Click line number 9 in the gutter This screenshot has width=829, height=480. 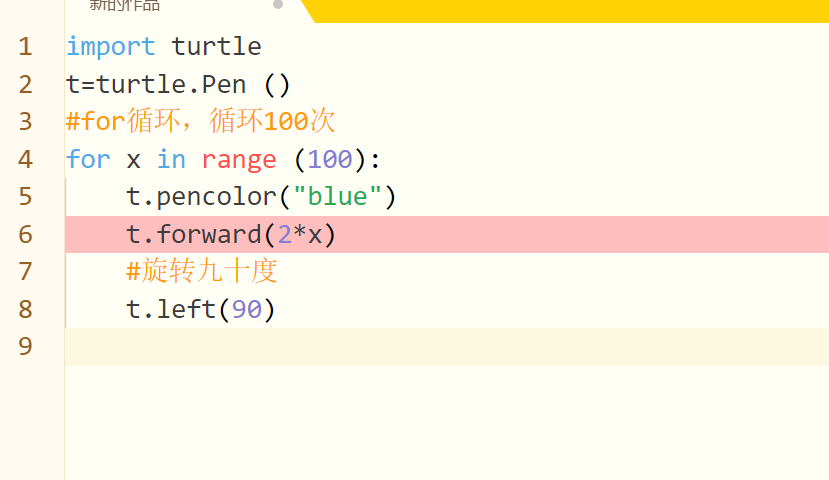pos(25,346)
